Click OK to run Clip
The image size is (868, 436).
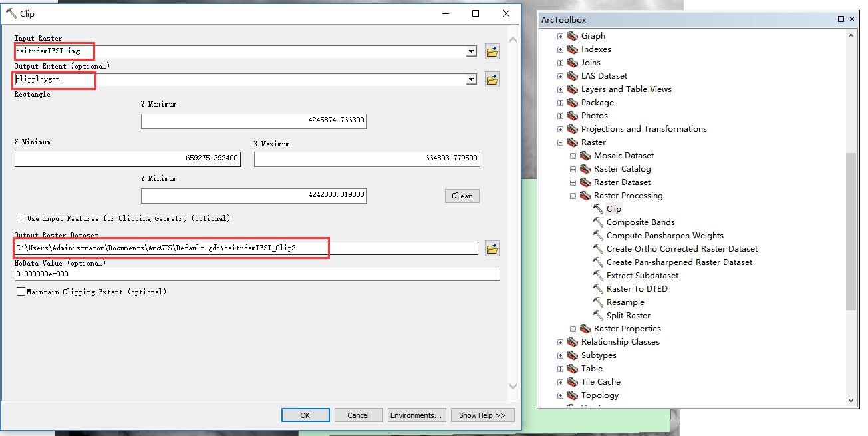click(x=305, y=415)
